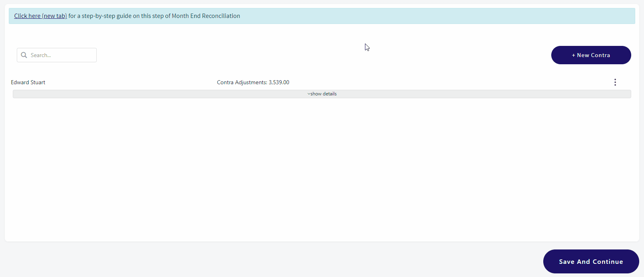Click the plus sign on New Contra
Image resolution: width=644 pixels, height=277 pixels.
click(x=573, y=55)
